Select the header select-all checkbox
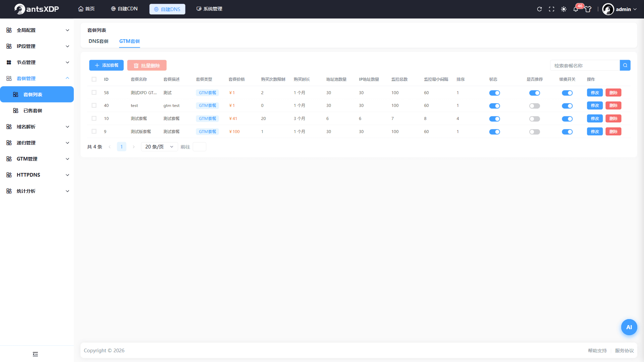This screenshot has height=362, width=644. click(x=94, y=79)
